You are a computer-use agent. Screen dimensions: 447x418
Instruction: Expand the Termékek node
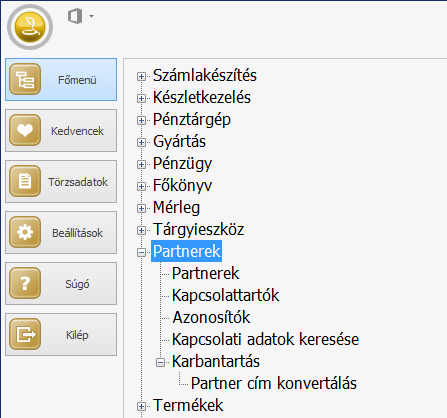click(141, 406)
